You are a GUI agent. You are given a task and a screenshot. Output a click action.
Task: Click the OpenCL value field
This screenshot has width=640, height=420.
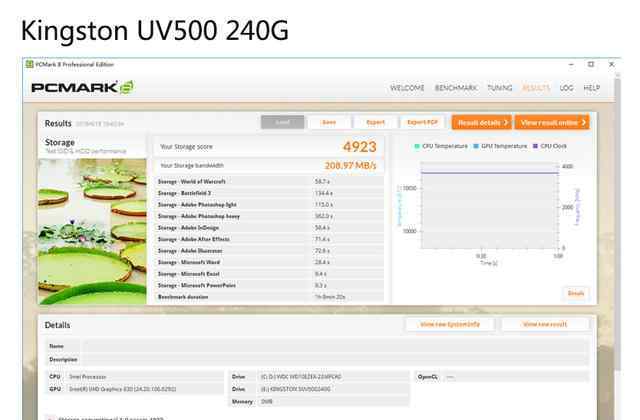516,377
